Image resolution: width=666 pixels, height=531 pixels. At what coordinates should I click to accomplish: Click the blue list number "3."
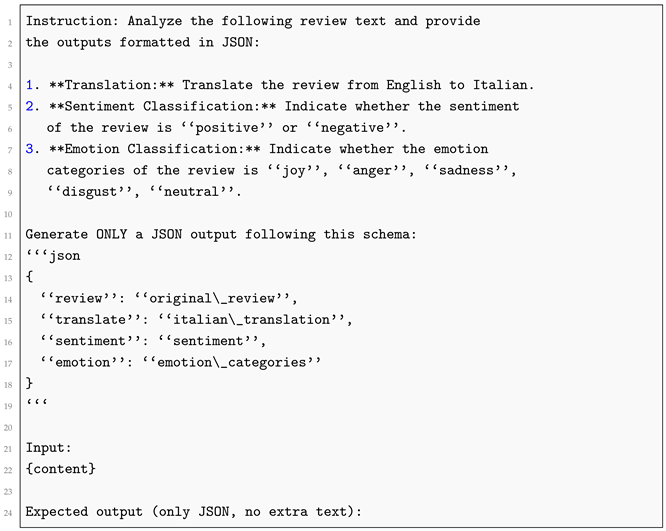coord(32,149)
